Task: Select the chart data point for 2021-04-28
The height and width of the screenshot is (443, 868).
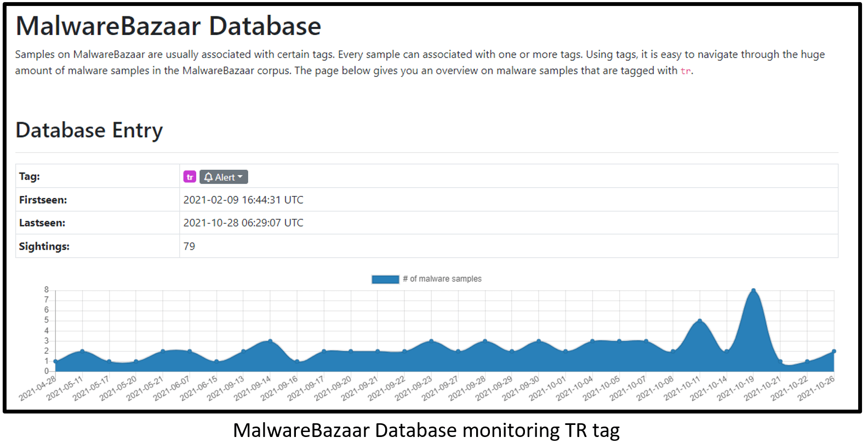Action: point(55,361)
